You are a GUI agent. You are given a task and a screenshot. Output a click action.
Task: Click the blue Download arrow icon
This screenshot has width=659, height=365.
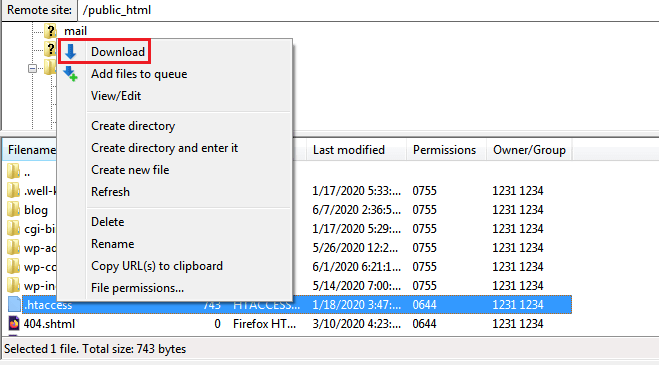[71, 52]
